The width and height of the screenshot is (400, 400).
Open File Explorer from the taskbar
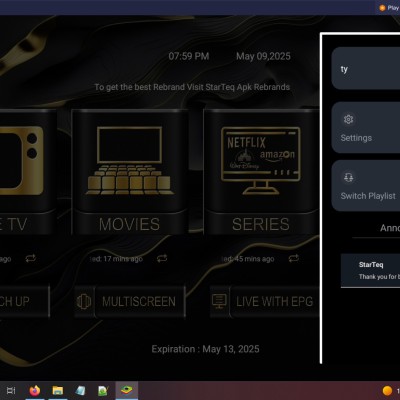[58, 390]
